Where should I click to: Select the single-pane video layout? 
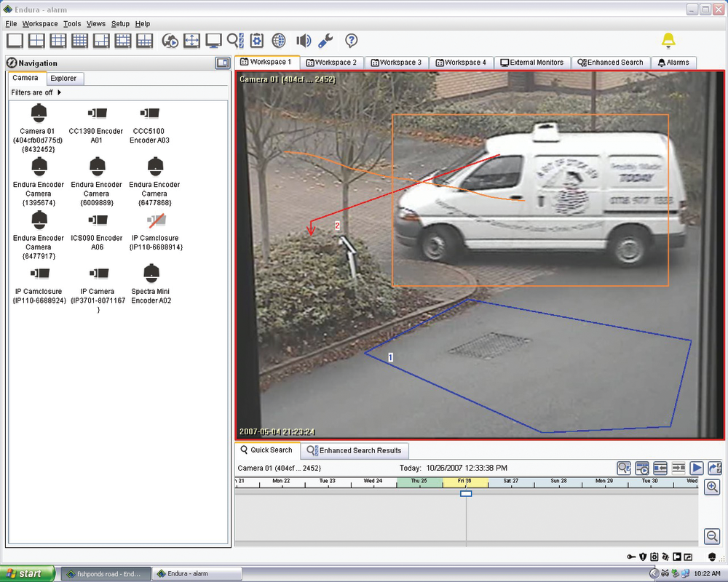coord(15,41)
